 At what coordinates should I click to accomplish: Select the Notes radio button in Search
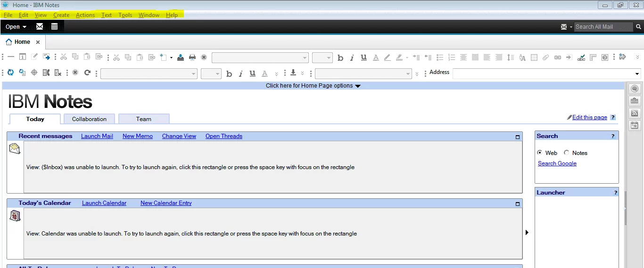[567, 153]
